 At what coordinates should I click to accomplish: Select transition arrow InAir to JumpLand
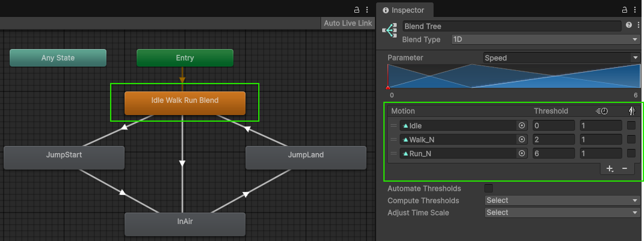pyautogui.click(x=245, y=194)
